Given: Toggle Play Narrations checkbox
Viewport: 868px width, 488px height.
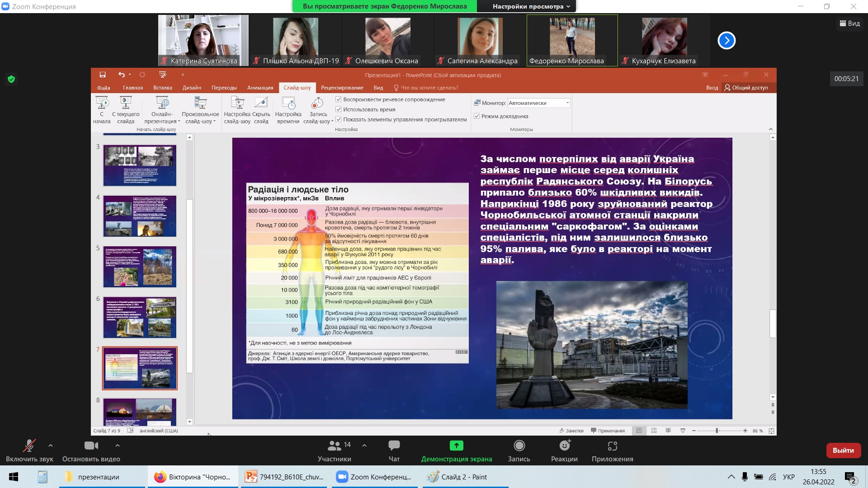Looking at the screenshot, I should pos(338,99).
